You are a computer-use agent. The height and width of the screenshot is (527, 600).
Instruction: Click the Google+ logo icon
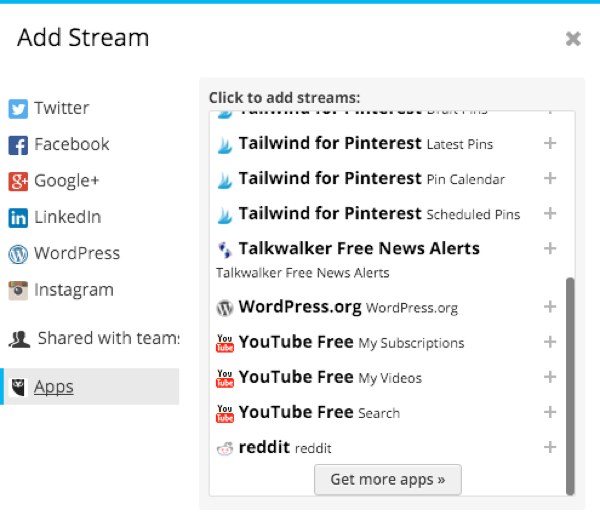(x=18, y=181)
